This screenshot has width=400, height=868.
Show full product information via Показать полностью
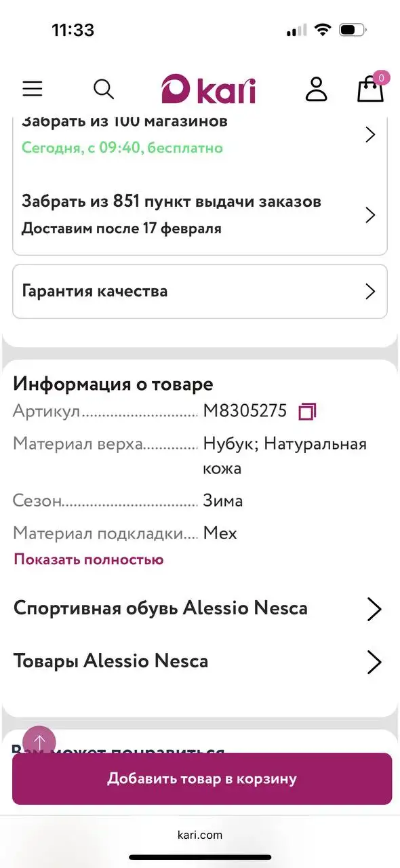point(87,559)
